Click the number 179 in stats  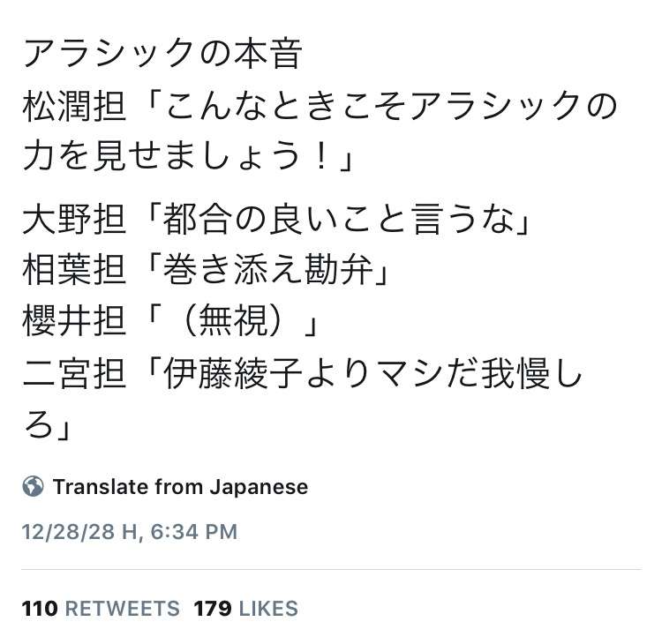[x=213, y=609]
